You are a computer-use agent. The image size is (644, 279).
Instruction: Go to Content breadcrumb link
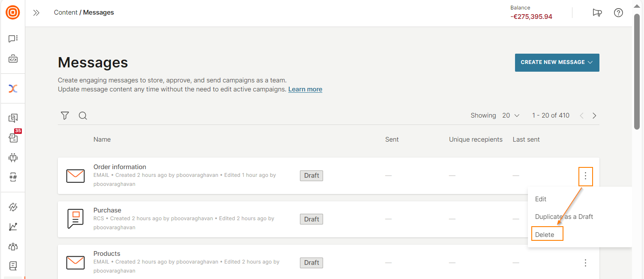[66, 12]
